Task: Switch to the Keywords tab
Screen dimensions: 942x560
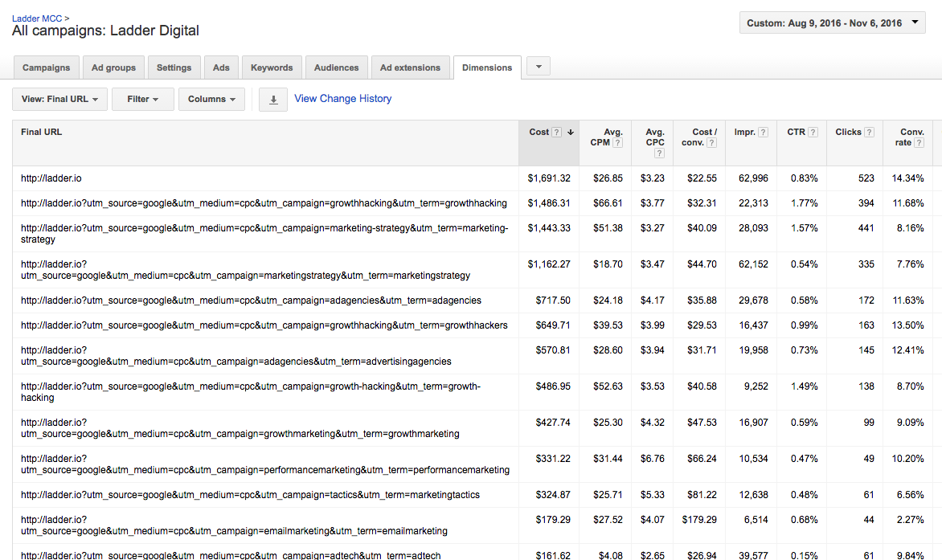Action: pos(272,67)
